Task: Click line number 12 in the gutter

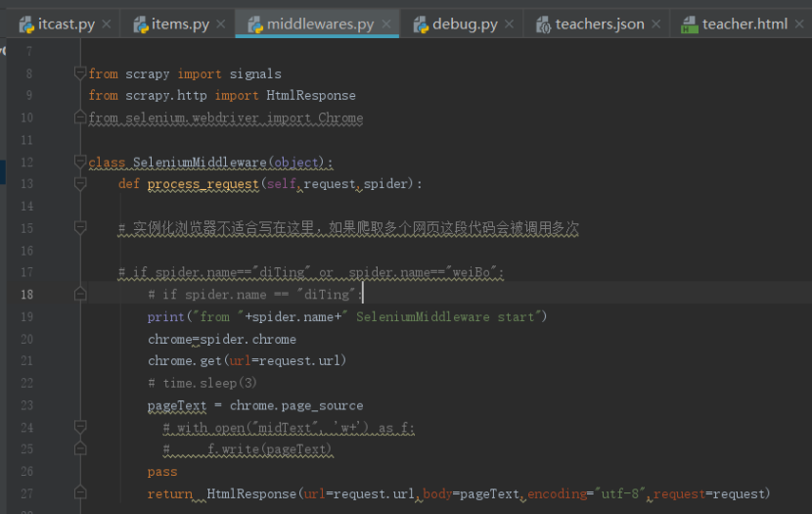Action: [x=27, y=163]
